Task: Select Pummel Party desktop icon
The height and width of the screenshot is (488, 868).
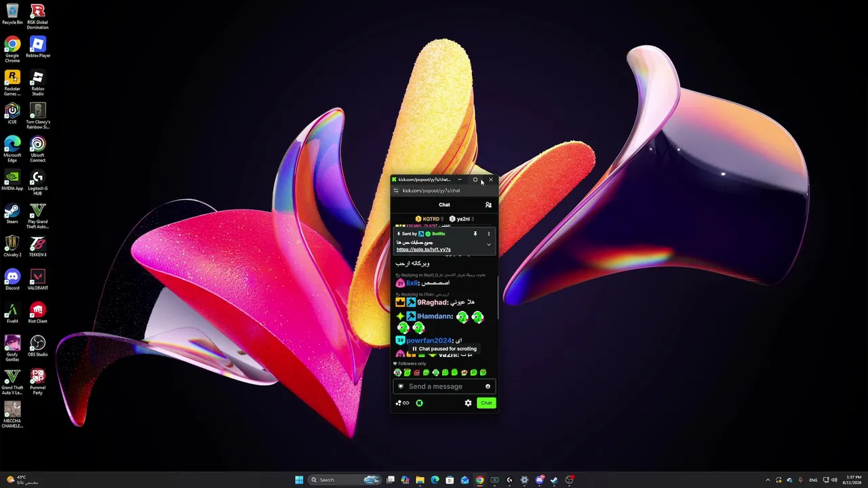Action: tap(37, 382)
